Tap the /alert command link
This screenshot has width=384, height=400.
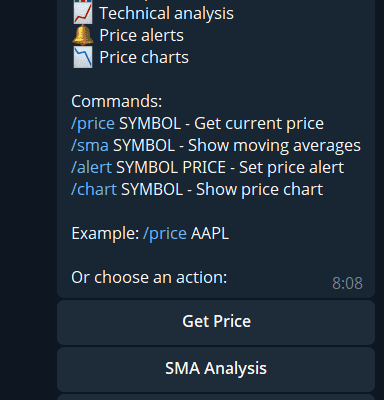pos(91,167)
